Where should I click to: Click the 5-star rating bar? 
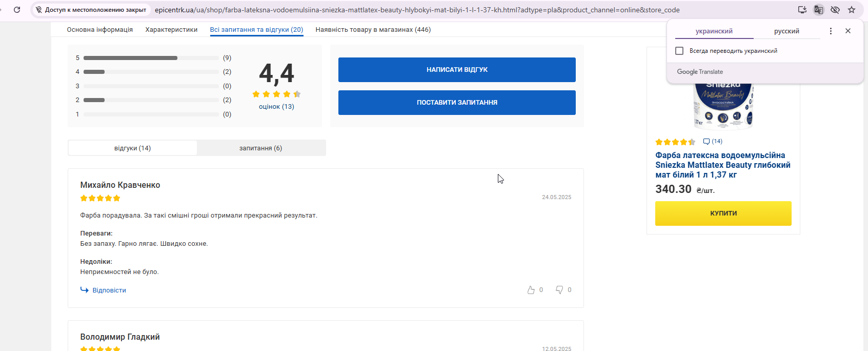[x=151, y=58]
